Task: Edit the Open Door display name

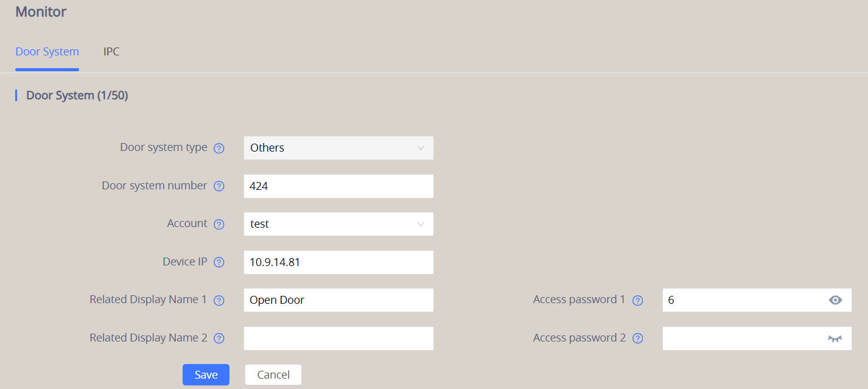Action: tap(338, 300)
